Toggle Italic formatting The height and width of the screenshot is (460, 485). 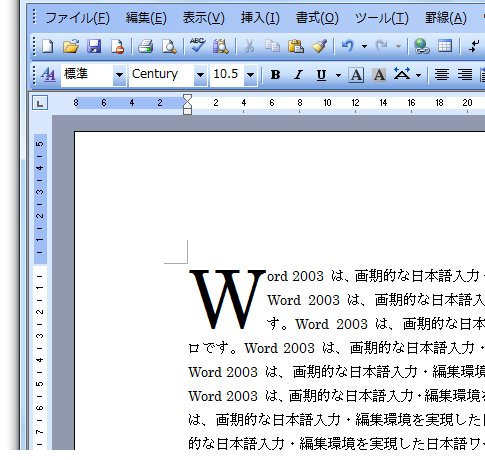pos(298,75)
